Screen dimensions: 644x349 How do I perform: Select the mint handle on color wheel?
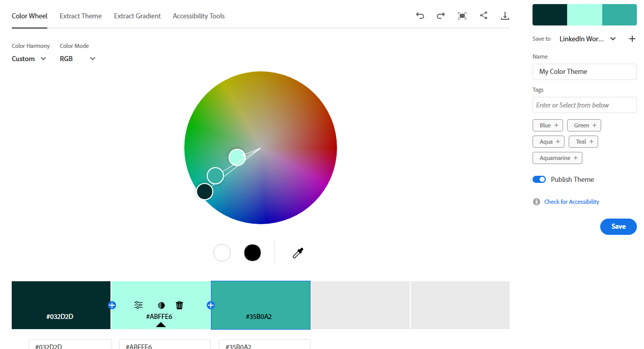click(237, 157)
